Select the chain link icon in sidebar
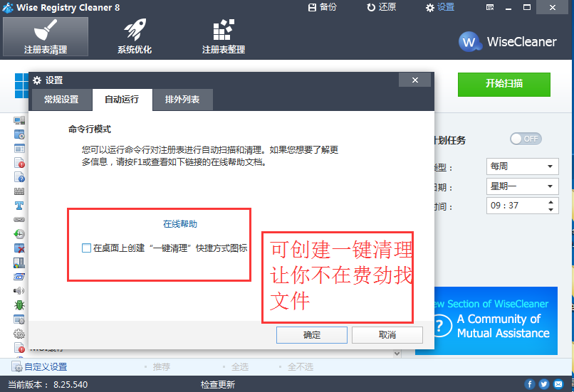The width and height of the screenshot is (574, 392). (19, 219)
